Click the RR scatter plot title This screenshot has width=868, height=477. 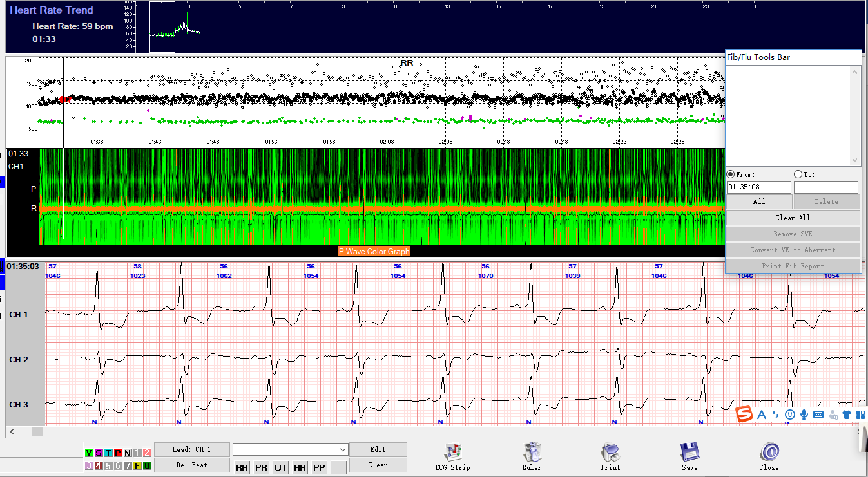[407, 63]
